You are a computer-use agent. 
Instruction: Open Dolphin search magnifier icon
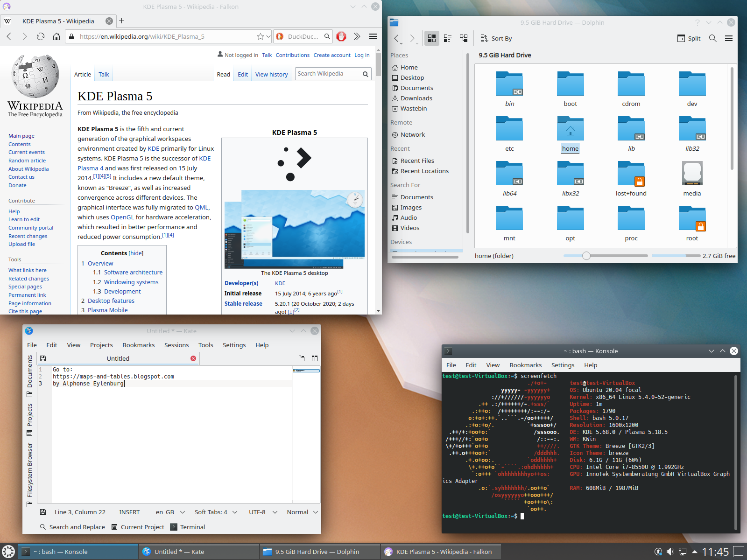[x=712, y=38]
